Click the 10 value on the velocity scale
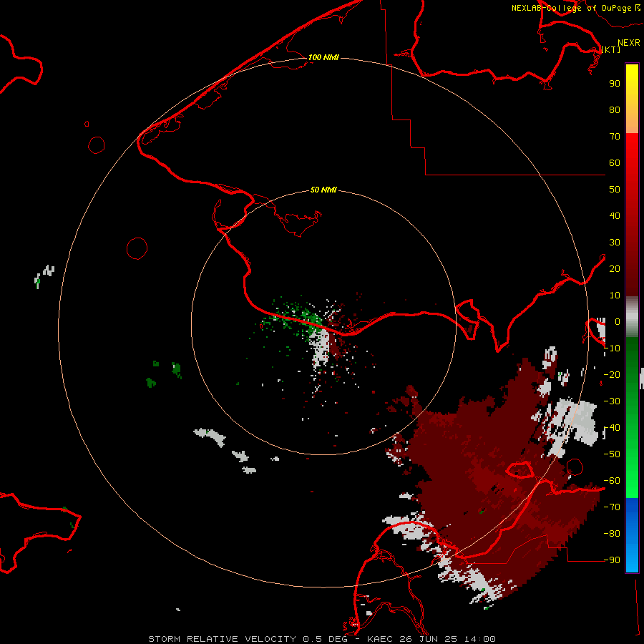The height and width of the screenshot is (644, 644). 615,296
